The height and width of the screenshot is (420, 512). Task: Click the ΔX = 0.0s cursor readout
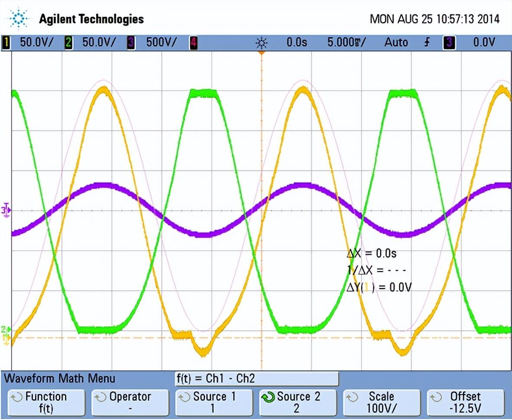pos(371,253)
